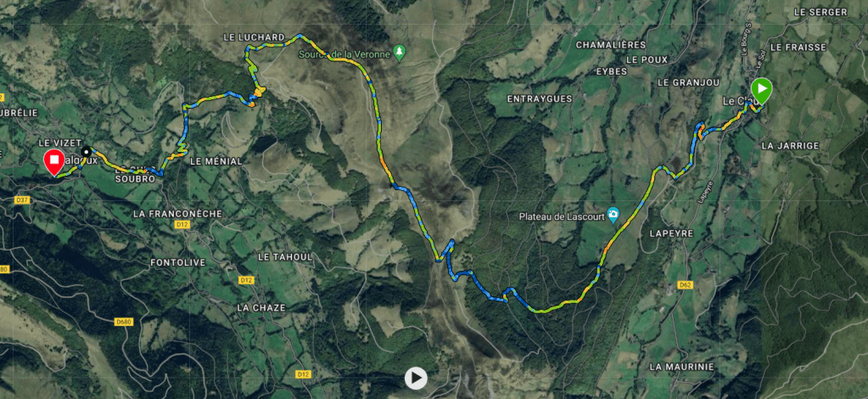This screenshot has height=399, width=868.
Task: Select the Lapeyre village label
Action: (672, 233)
